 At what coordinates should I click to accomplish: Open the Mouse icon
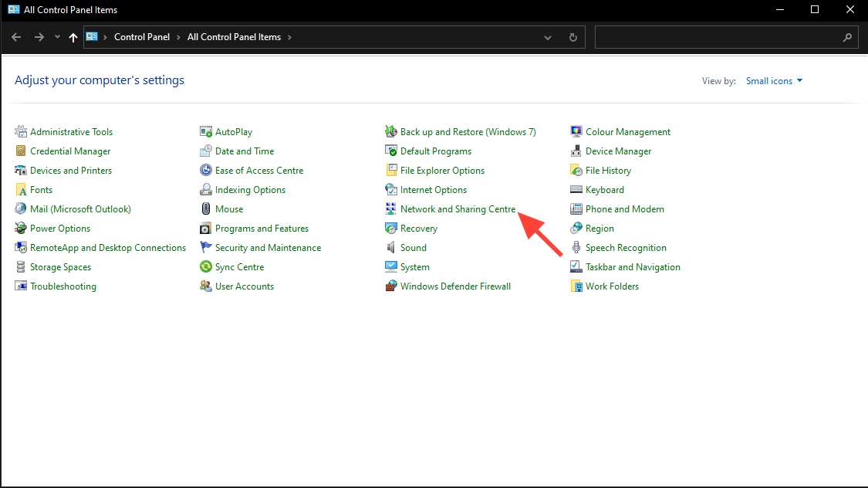coord(206,208)
